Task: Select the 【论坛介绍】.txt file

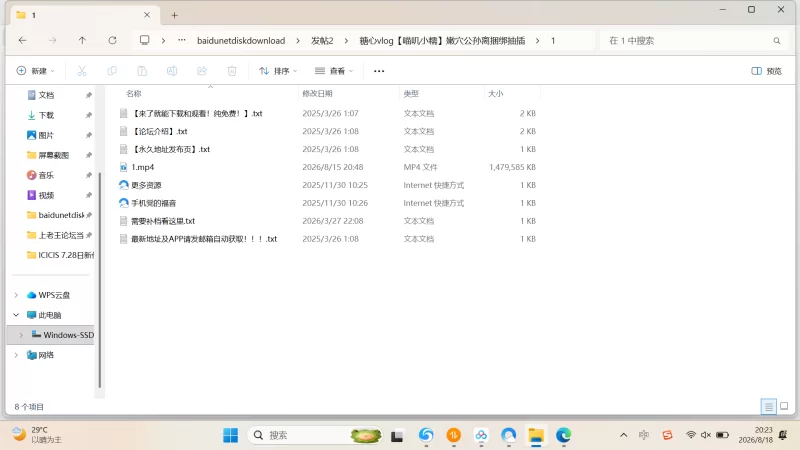Action: pyautogui.click(x=160, y=132)
